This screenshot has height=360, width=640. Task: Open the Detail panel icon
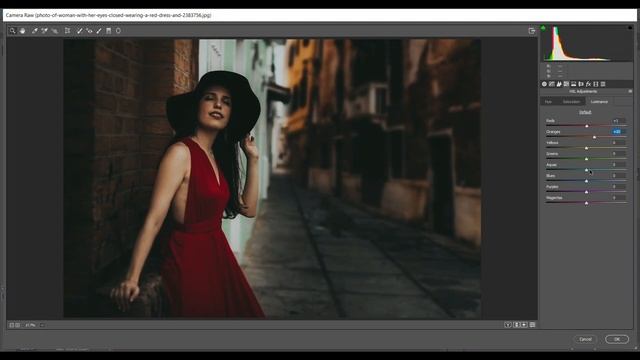(559, 84)
